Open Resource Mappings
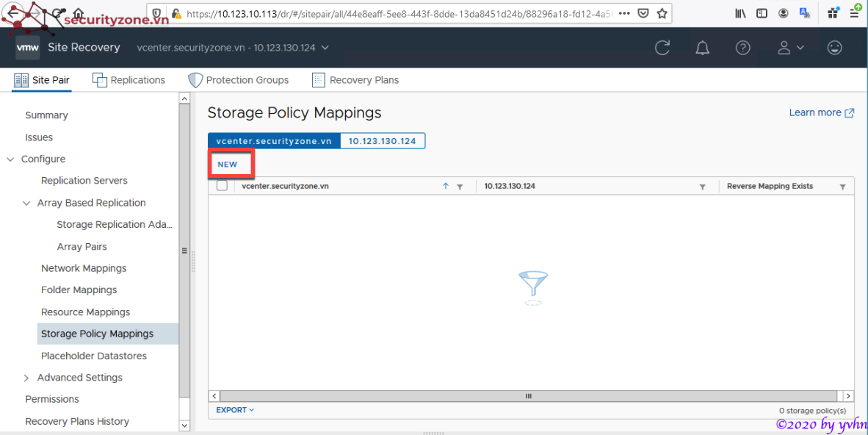Image resolution: width=868 pixels, height=435 pixels. click(85, 312)
